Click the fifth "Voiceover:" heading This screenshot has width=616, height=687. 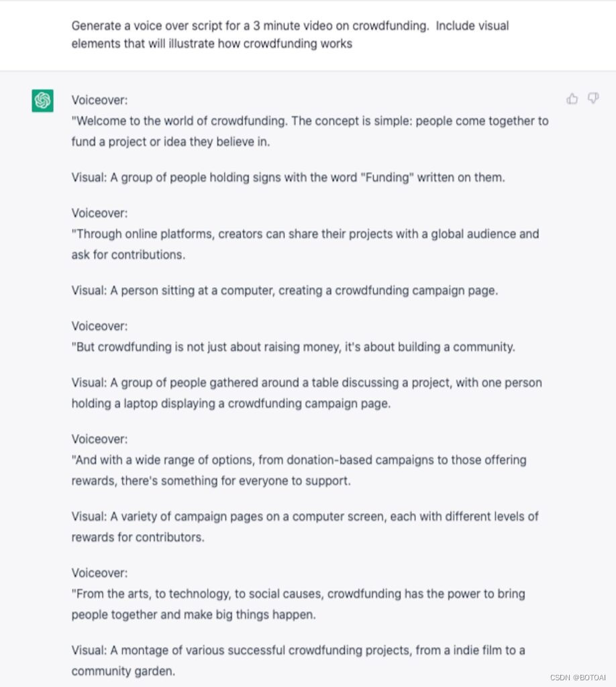(x=99, y=573)
